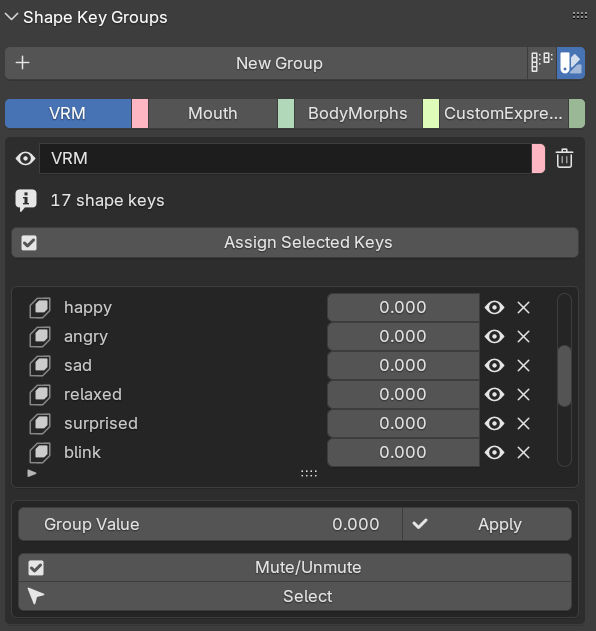Image resolution: width=596 pixels, height=631 pixels.
Task: Expand the list filter options triangle
Action: point(32,473)
